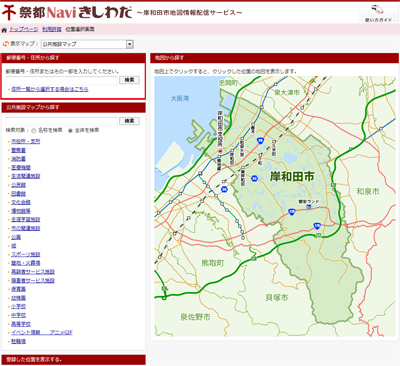Open 住所一覧から選択する場合はこちら link
This screenshot has height=366, width=400.
click(50, 89)
